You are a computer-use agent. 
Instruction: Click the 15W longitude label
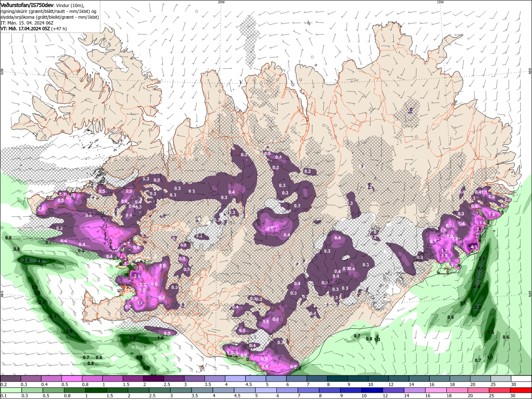tap(440, 2)
